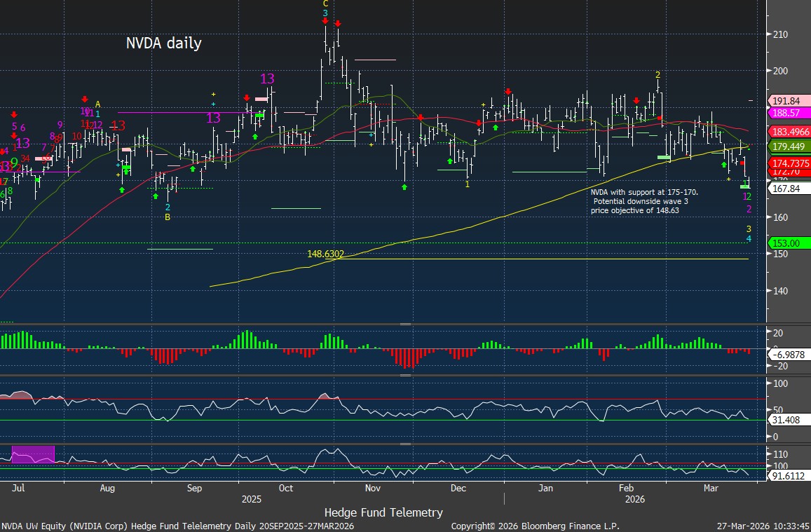811x532 pixels.
Task: Select the yellow wave 2 label at February high
Action: point(657,74)
